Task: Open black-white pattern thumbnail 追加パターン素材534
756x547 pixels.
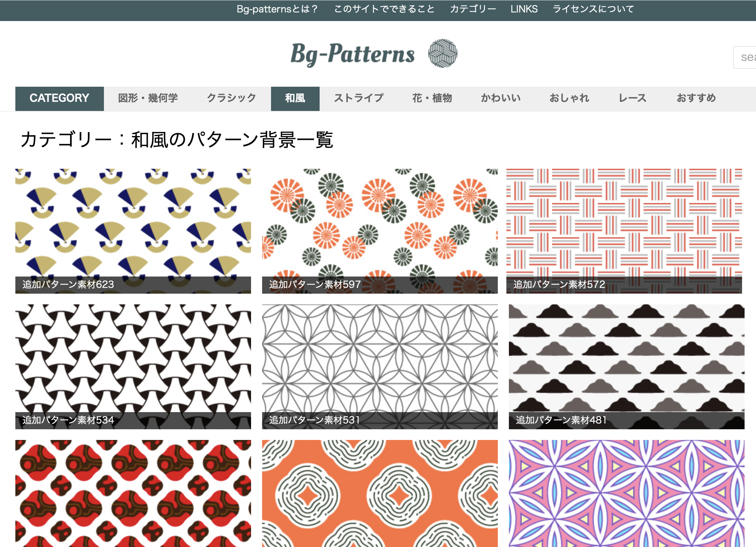Action: click(133, 367)
